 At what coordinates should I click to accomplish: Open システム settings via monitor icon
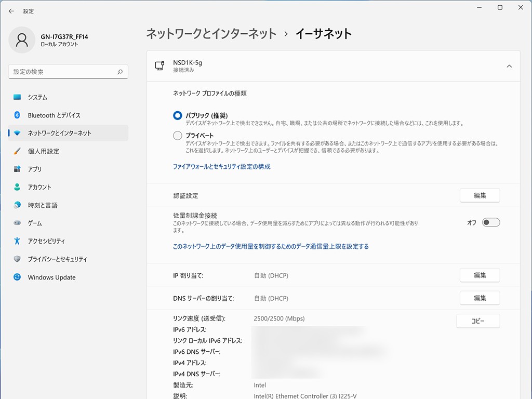[x=17, y=97]
